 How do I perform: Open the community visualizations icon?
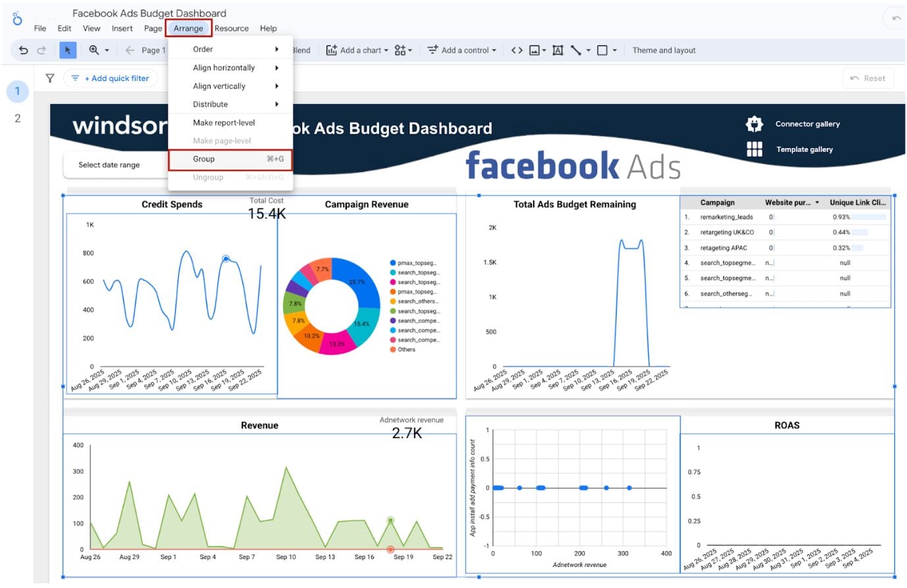pos(400,50)
